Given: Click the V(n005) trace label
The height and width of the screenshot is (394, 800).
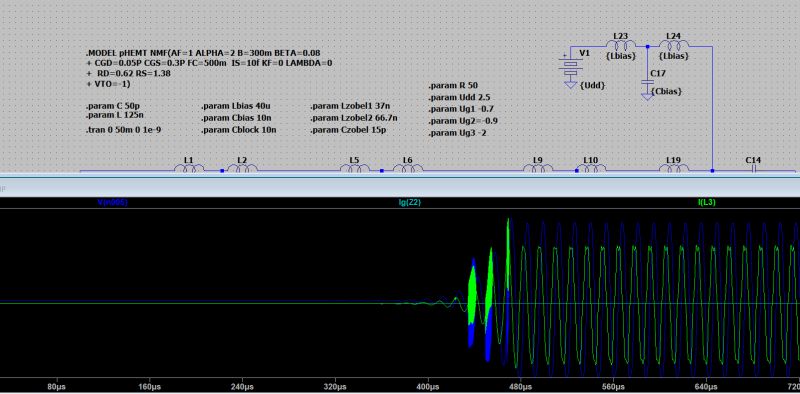Looking at the screenshot, I should coord(112,203).
